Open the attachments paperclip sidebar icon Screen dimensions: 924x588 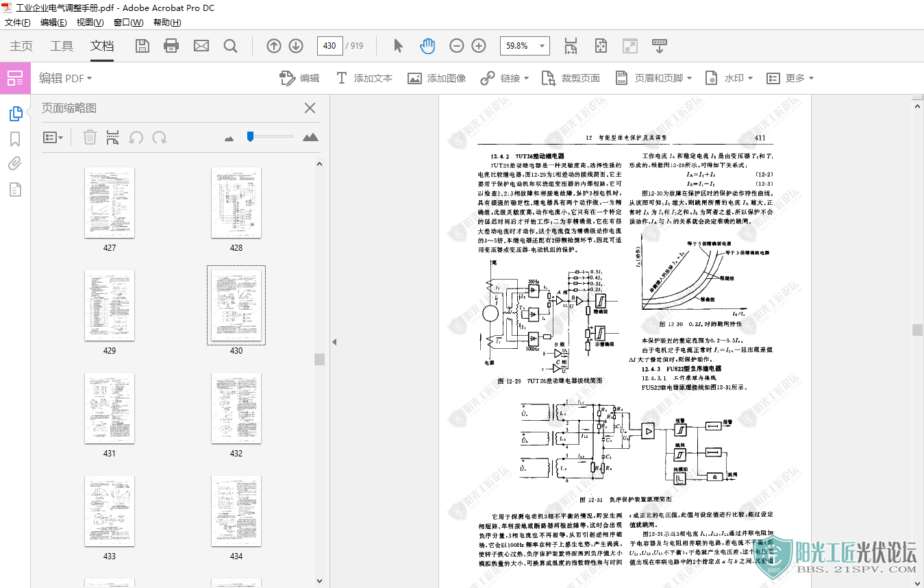pos(15,164)
